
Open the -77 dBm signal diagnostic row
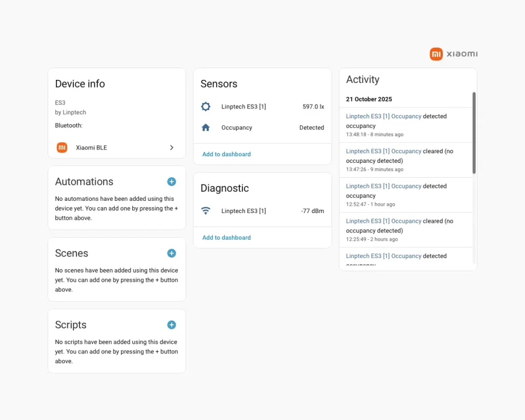(x=262, y=211)
